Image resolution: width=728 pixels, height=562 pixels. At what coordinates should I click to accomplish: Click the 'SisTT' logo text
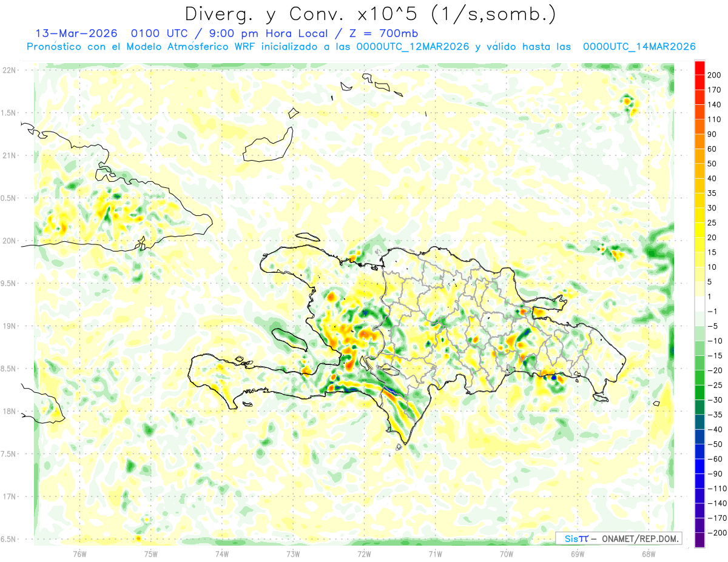click(576, 538)
